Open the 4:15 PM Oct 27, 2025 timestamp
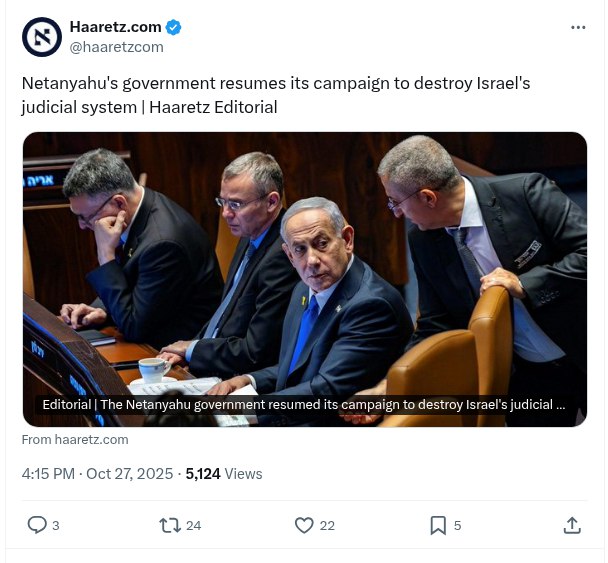608x563 pixels. (97, 473)
